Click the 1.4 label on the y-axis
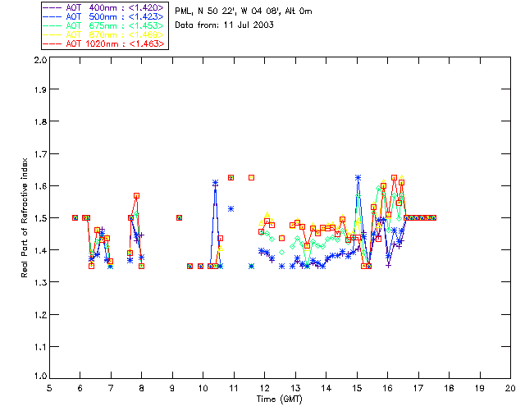This screenshot has height=420, width=525. pyautogui.click(x=40, y=250)
